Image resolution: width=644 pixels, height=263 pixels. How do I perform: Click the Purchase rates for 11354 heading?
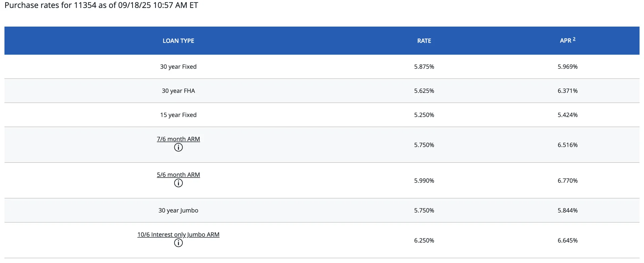101,5
